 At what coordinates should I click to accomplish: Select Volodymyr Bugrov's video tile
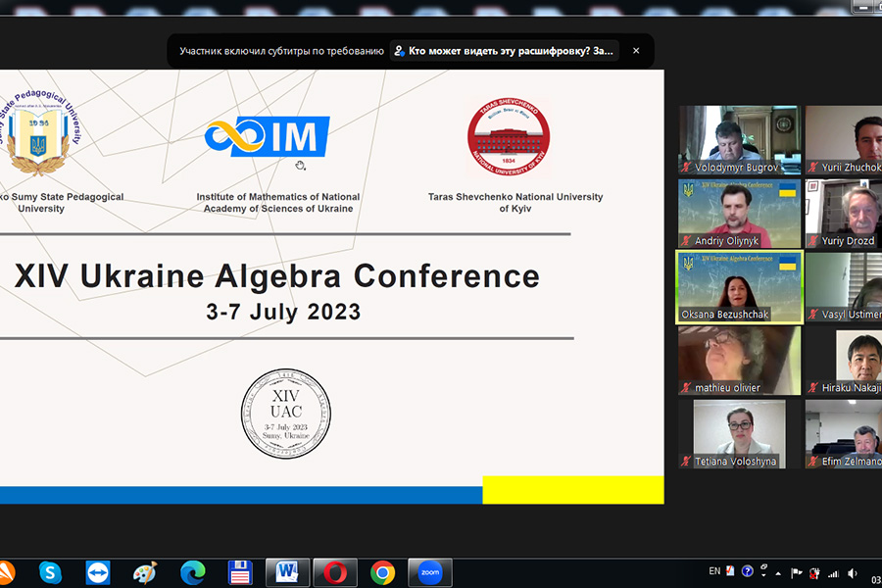[739, 139]
